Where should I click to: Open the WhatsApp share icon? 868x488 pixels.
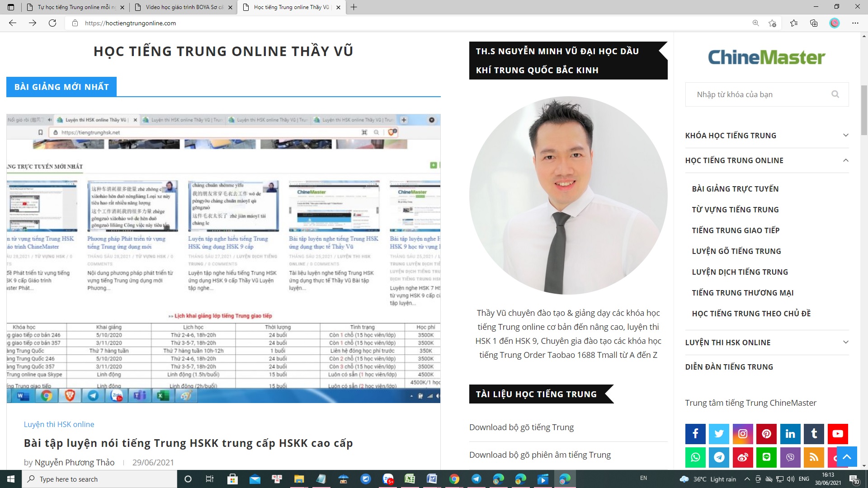(x=695, y=457)
